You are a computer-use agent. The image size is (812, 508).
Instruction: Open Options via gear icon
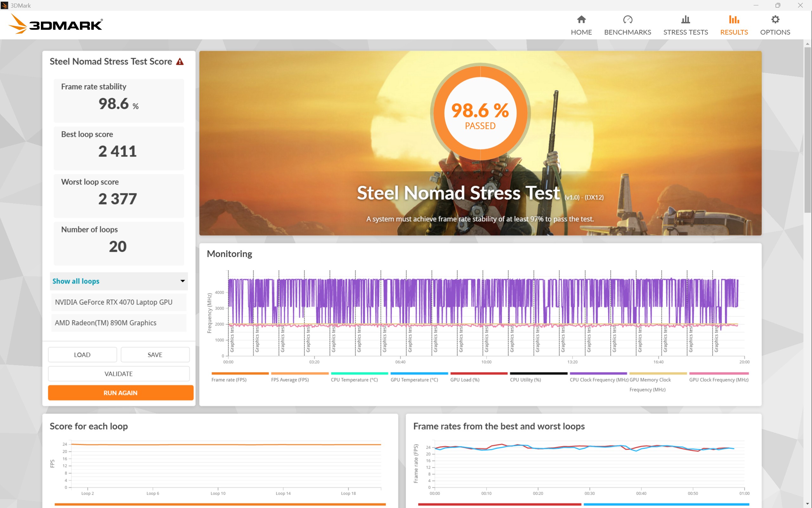(x=775, y=19)
